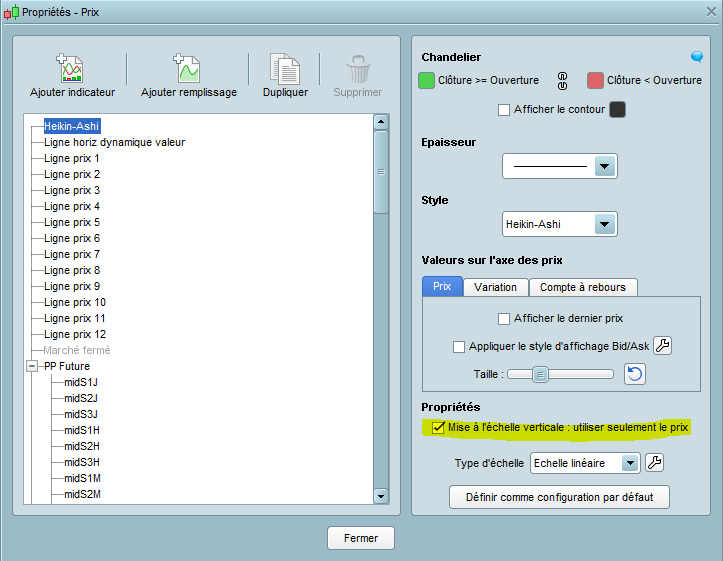Screen dimensions: 723x561
Task: Select midS1M under PP Future
Action: pos(82,478)
